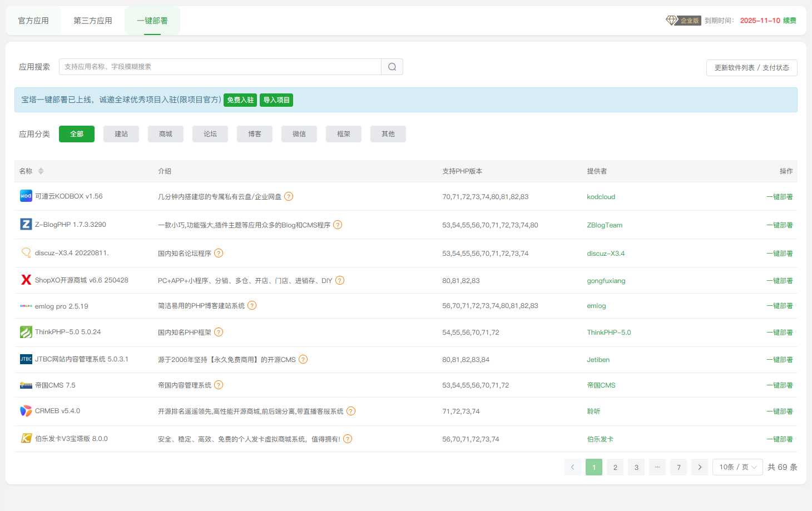
Task: Click the enterprise edition diamond badge
Action: pyautogui.click(x=684, y=21)
